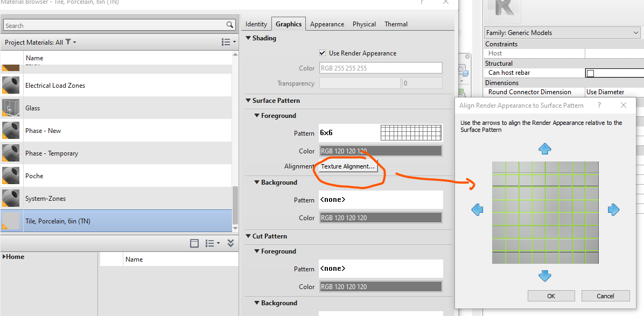Click the view list icon above material names
Image resolution: width=644 pixels, height=316 pixels.
click(225, 42)
